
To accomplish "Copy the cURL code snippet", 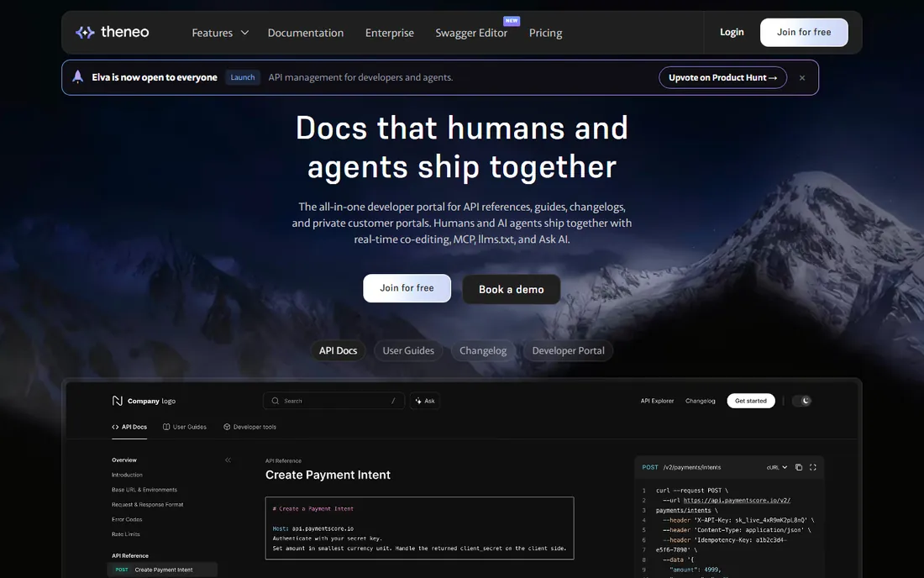I will pyautogui.click(x=799, y=467).
